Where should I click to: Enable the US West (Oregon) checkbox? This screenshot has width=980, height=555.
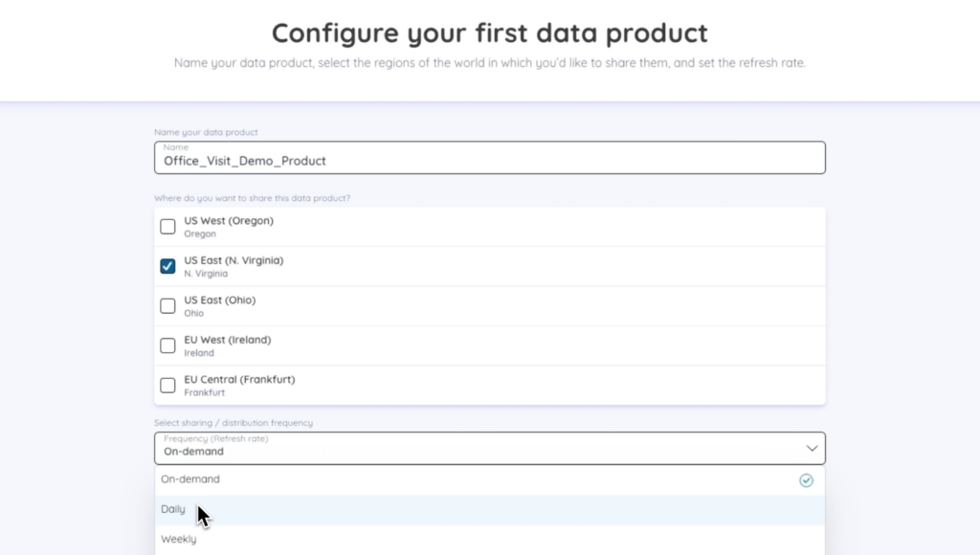pos(167,226)
